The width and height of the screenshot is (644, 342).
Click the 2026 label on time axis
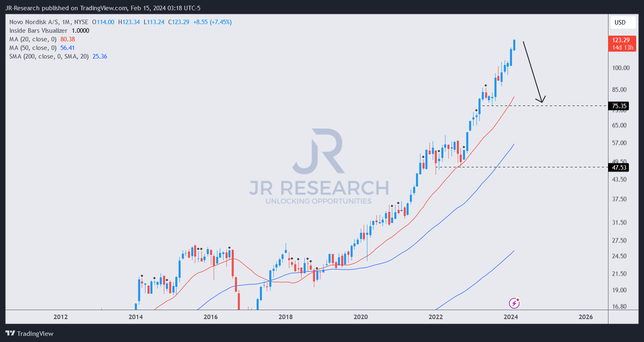[x=586, y=317]
